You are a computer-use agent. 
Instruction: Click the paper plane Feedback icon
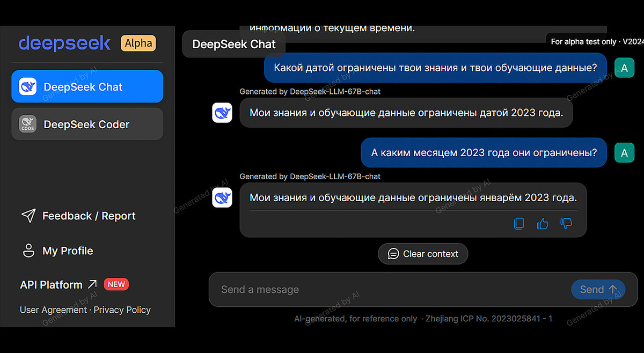(28, 216)
